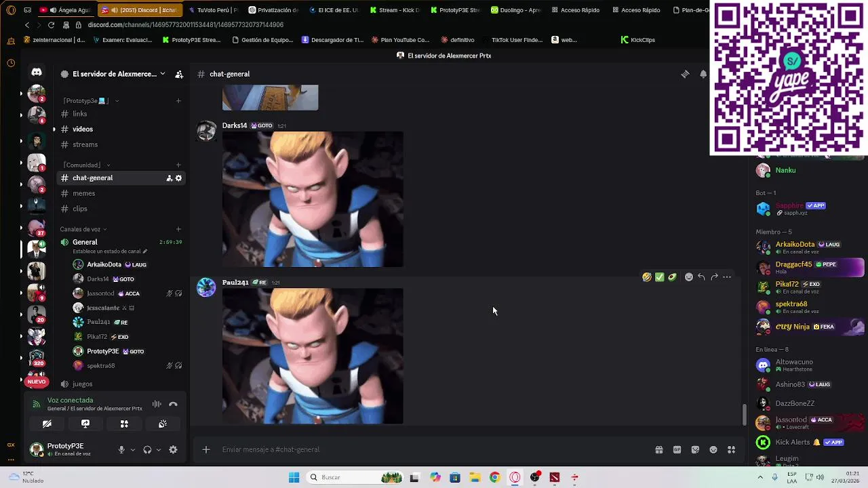Add reaction to Paul241's message

point(689,277)
